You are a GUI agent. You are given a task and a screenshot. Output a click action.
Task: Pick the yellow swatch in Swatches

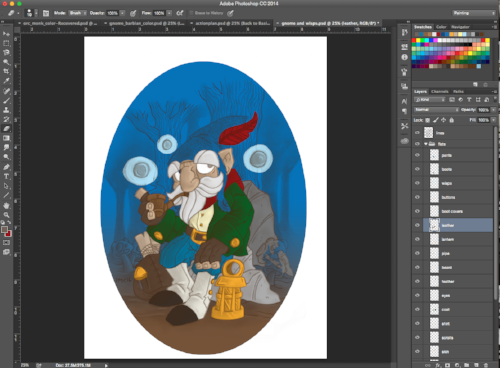pyautogui.click(x=418, y=40)
